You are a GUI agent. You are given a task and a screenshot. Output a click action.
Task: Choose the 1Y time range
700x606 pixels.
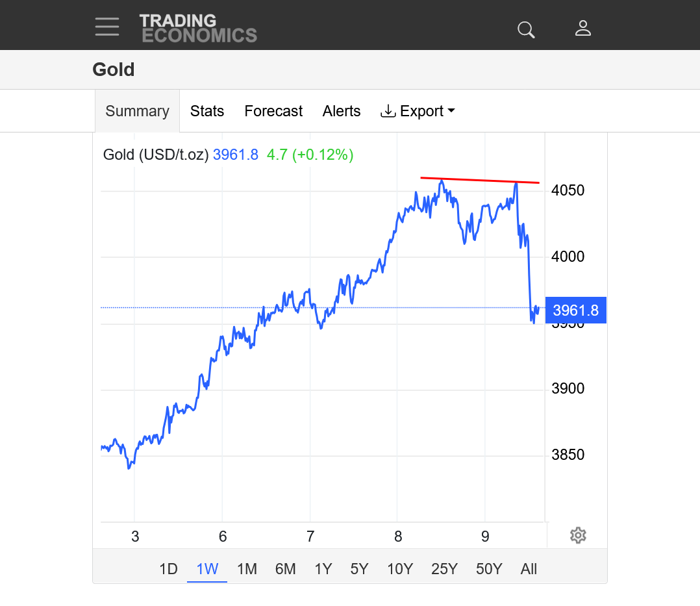coord(323,569)
